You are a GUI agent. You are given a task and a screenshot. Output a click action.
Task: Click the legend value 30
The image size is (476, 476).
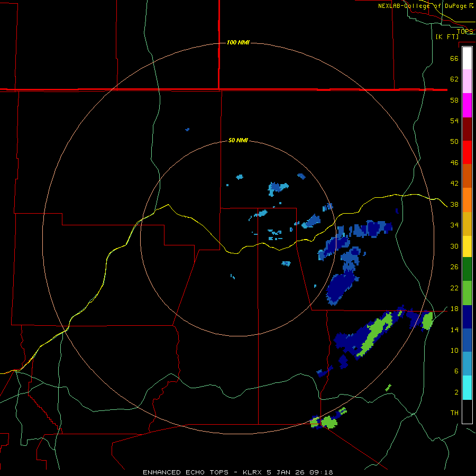[x=454, y=246]
